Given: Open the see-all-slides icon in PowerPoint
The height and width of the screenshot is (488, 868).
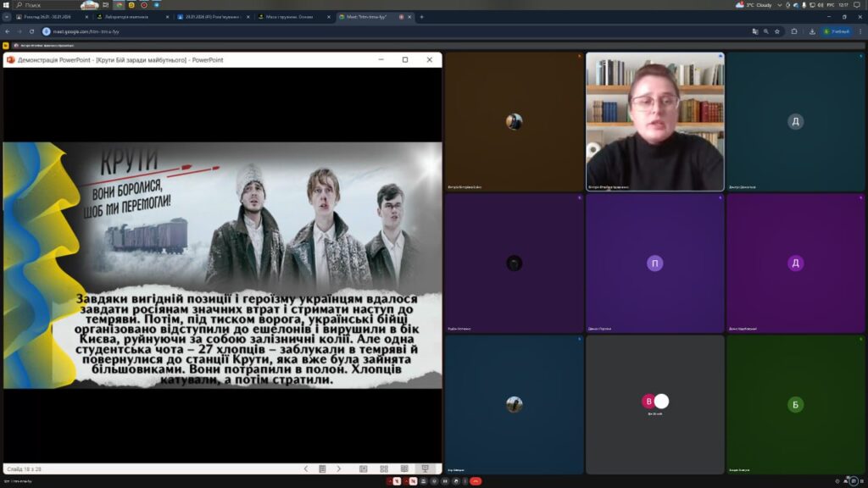Looking at the screenshot, I should point(322,469).
